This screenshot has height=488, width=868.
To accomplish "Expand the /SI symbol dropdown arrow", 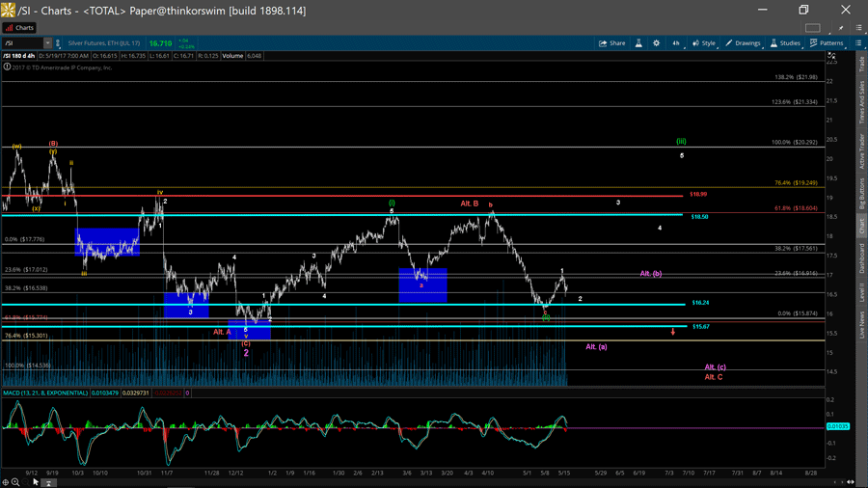I will click(x=47, y=43).
